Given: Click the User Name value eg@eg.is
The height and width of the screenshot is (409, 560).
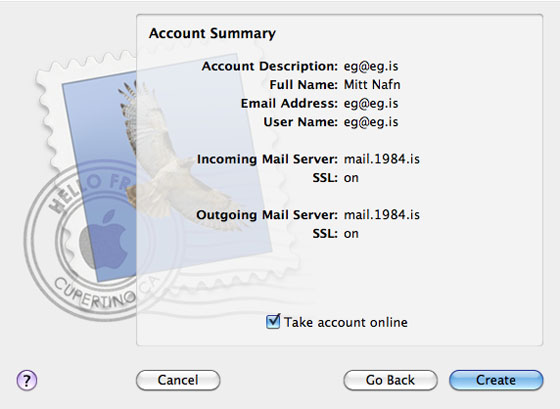Looking at the screenshot, I should pyautogui.click(x=371, y=122).
